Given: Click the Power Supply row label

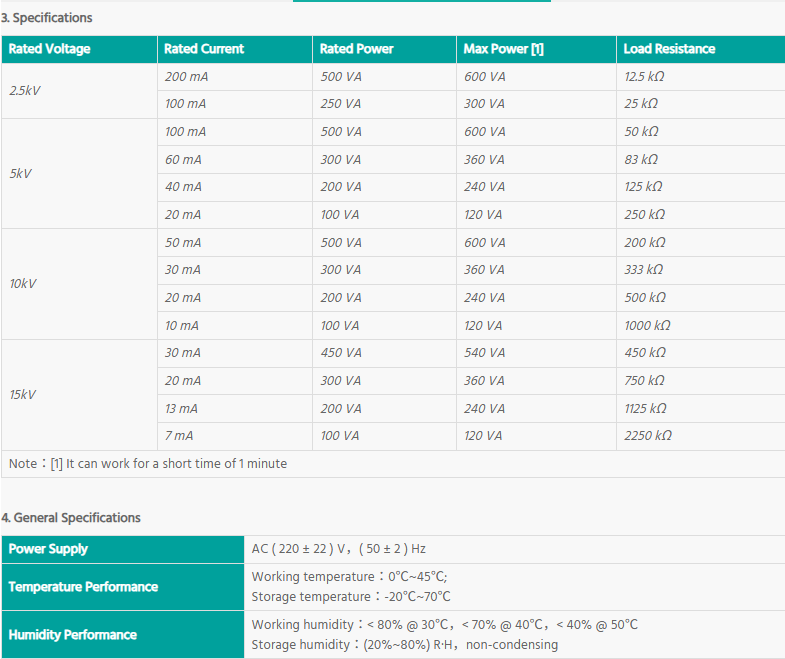Looking at the screenshot, I should (48, 549).
